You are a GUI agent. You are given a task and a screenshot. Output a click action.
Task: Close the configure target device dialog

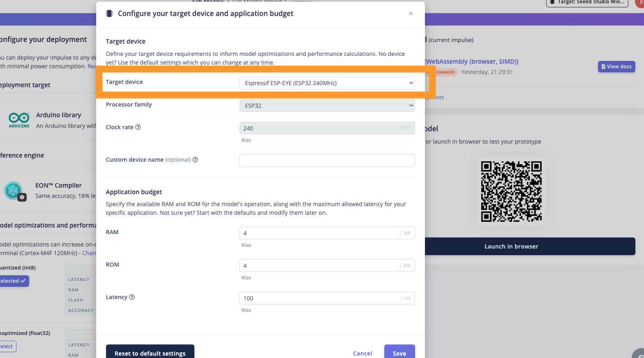(x=411, y=14)
